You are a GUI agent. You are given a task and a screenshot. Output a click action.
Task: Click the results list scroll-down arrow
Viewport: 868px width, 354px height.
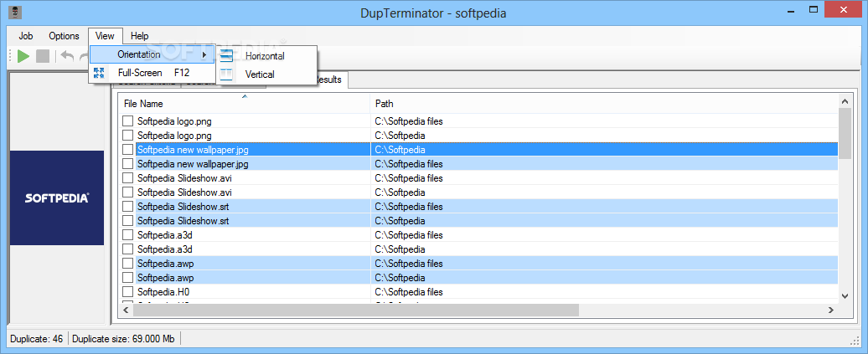[845, 296]
